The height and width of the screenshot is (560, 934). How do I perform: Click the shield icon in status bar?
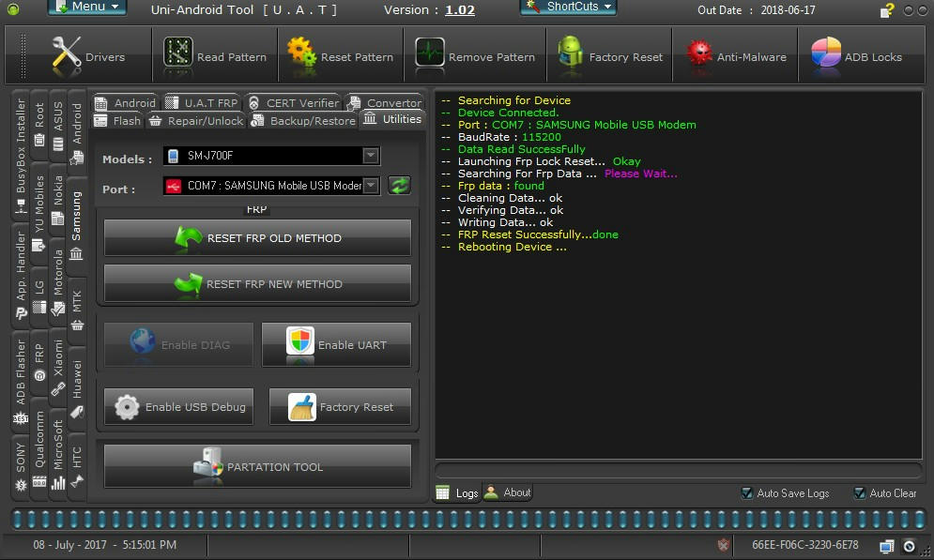[723, 545]
